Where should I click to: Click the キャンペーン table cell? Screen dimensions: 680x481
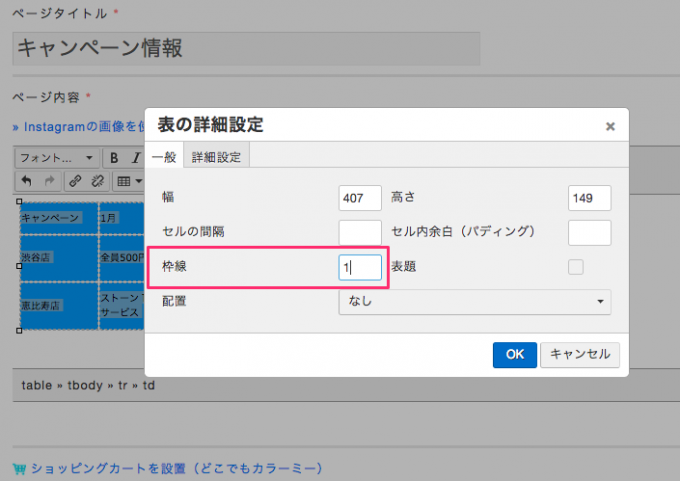pyautogui.click(x=59, y=218)
